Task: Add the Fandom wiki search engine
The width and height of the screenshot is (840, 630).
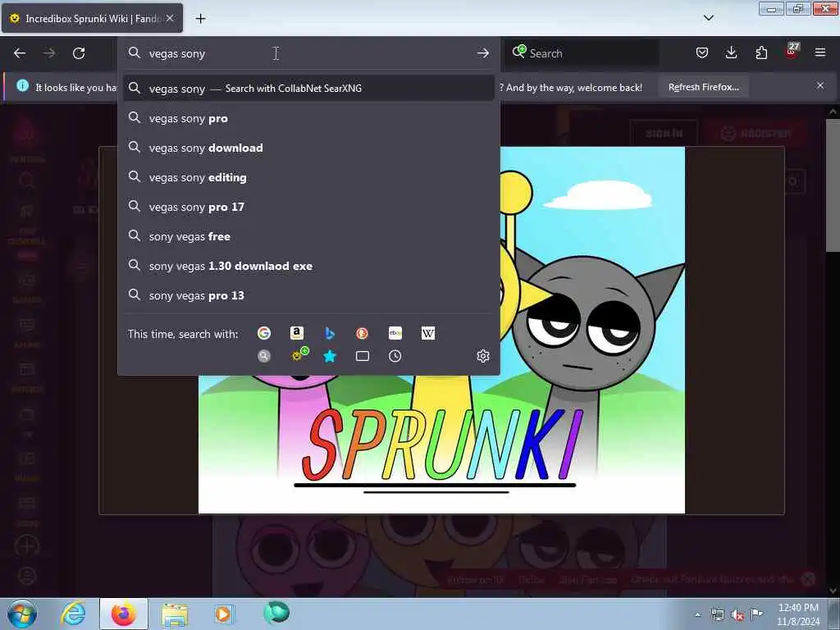Action: (x=299, y=354)
